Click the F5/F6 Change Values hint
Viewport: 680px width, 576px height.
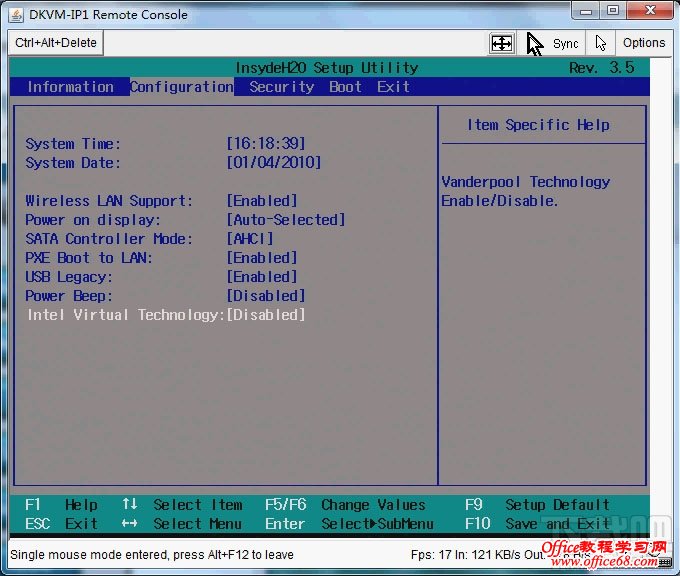[345, 505]
